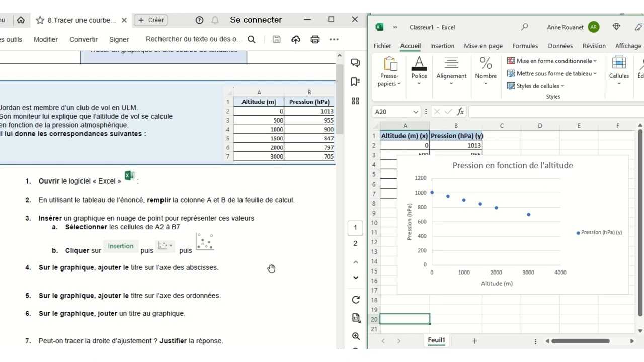
Task: Expand the Name Box A20 dropdown arrow
Action: (416, 112)
